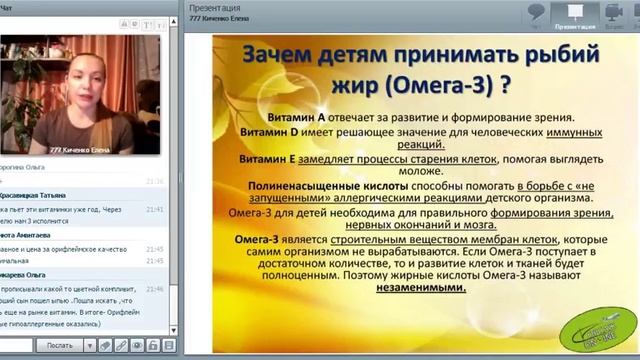This screenshot has width=640, height=360.
Task: Click the smaller T text size icon
Action: pos(160,26)
